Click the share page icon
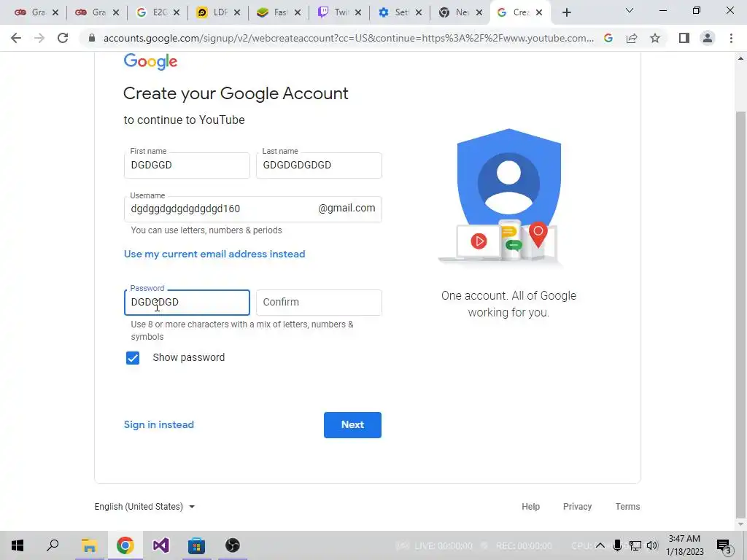 coord(632,38)
